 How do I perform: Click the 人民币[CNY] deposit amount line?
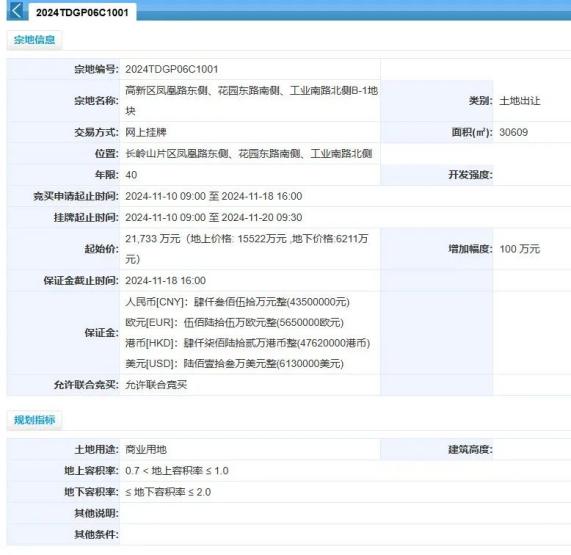[237, 302]
